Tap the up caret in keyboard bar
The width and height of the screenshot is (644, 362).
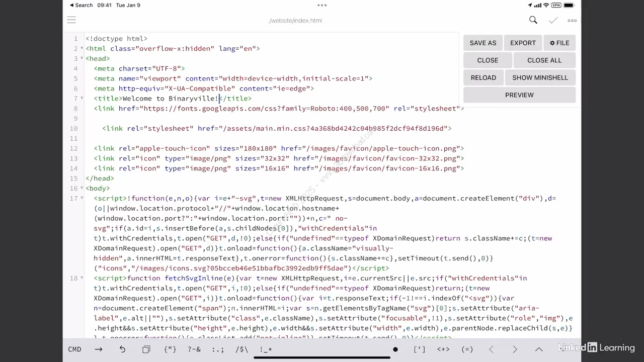539,349
